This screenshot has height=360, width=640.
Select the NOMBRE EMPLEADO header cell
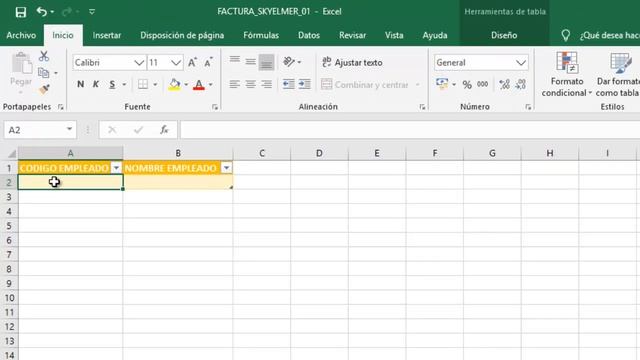(x=178, y=168)
